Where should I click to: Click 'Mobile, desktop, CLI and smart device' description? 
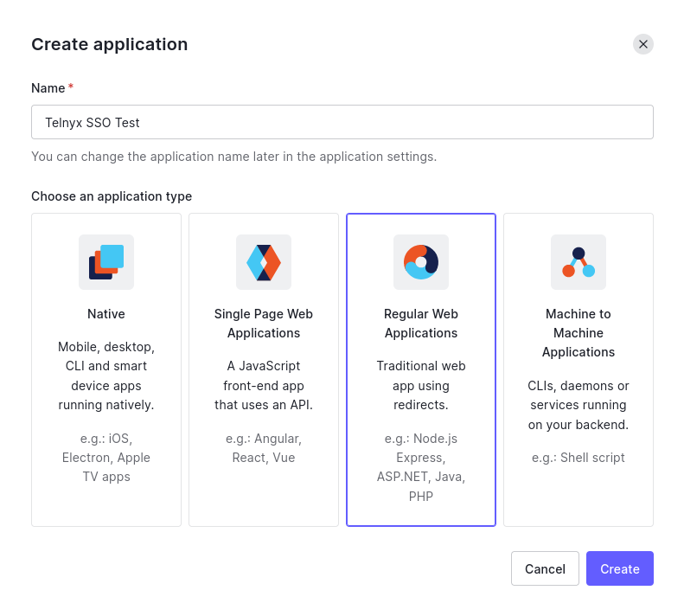pos(106,375)
